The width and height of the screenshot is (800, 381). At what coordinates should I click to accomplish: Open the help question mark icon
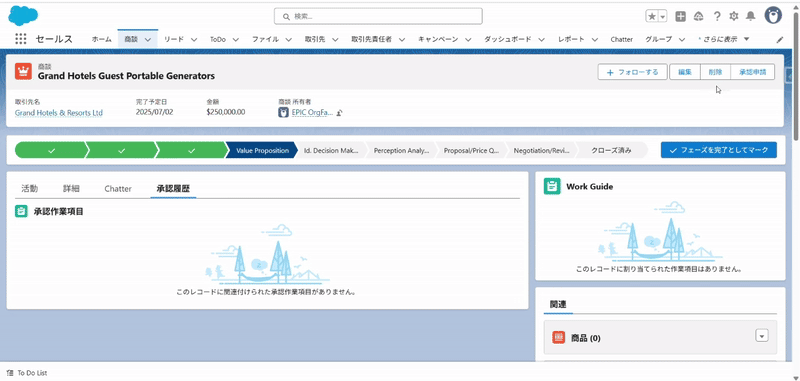click(x=717, y=16)
